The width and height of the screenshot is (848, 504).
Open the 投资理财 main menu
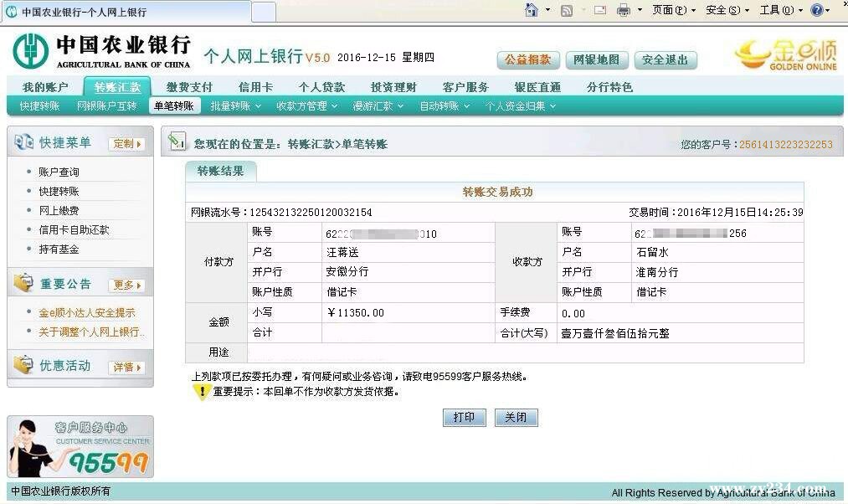[x=393, y=87]
